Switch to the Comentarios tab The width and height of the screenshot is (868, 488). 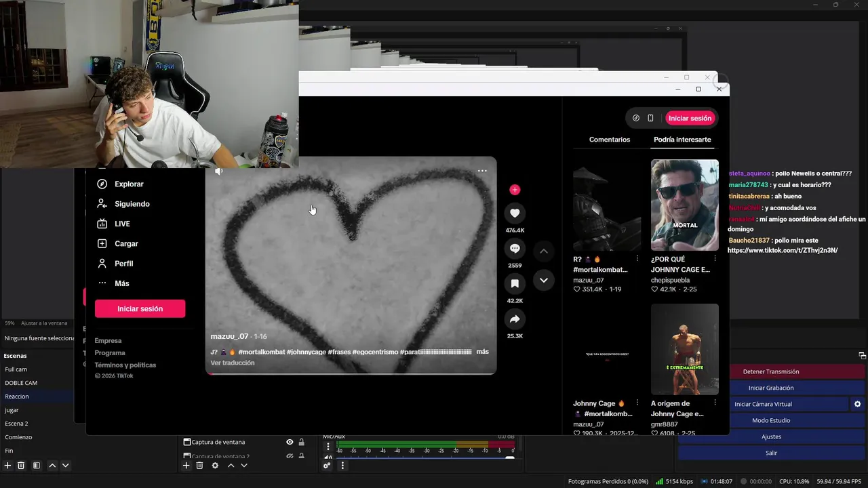coord(610,140)
